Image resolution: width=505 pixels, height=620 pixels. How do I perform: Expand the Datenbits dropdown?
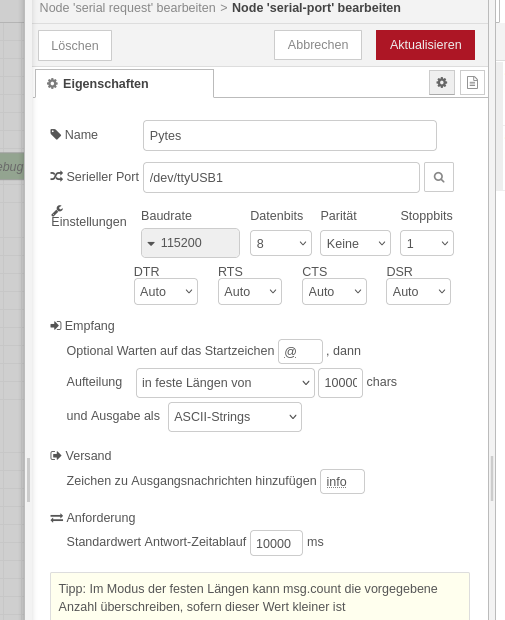pos(281,243)
